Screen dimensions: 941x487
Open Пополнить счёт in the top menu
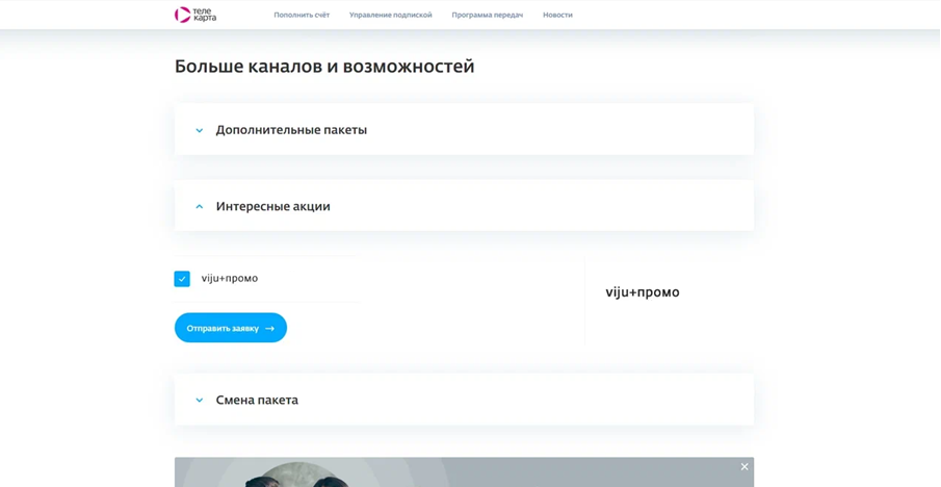coord(302,15)
